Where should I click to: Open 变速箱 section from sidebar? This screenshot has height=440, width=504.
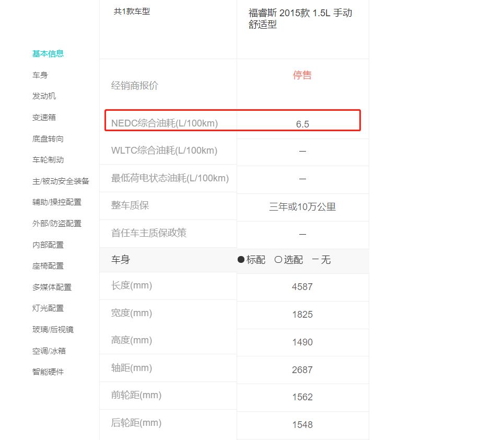(x=44, y=118)
